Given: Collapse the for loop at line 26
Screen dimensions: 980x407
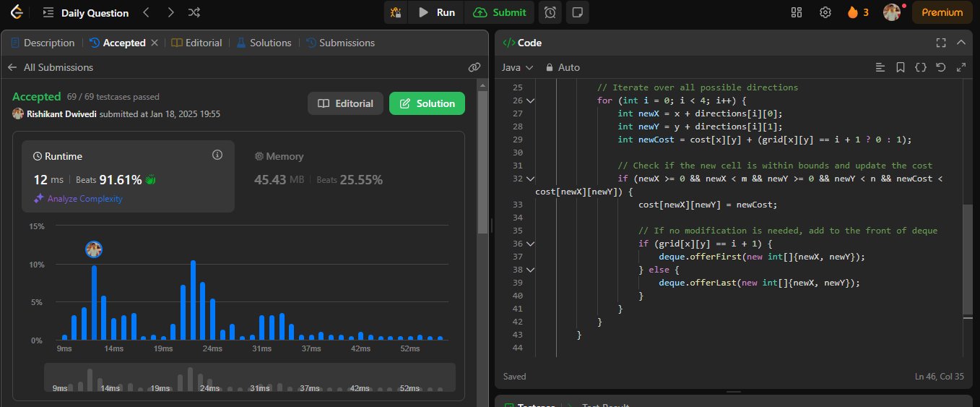Looking at the screenshot, I should pyautogui.click(x=530, y=100).
